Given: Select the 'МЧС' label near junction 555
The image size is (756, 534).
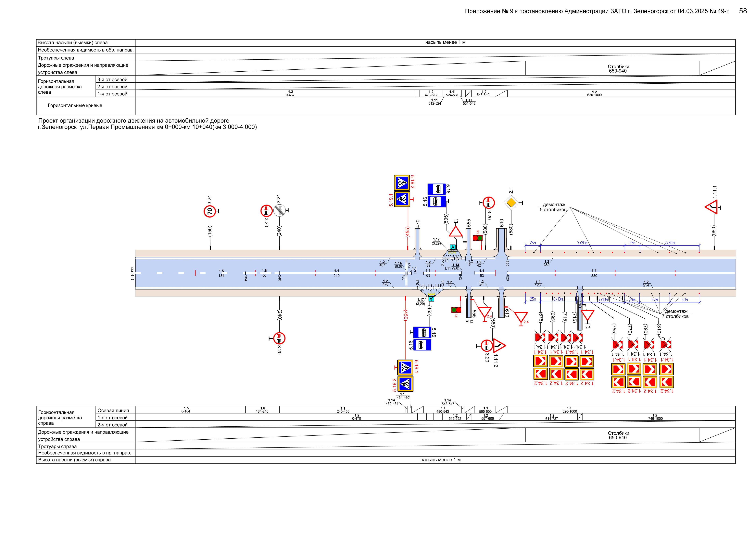Looking at the screenshot, I should pos(469,322).
